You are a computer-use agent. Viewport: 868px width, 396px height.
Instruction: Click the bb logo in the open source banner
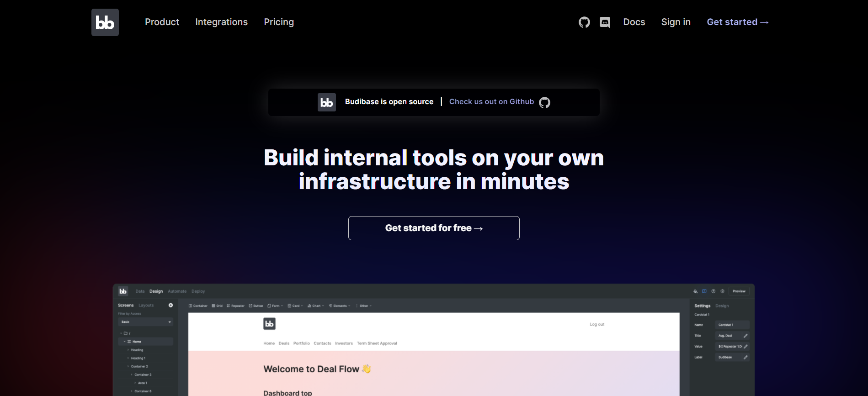[x=327, y=102]
